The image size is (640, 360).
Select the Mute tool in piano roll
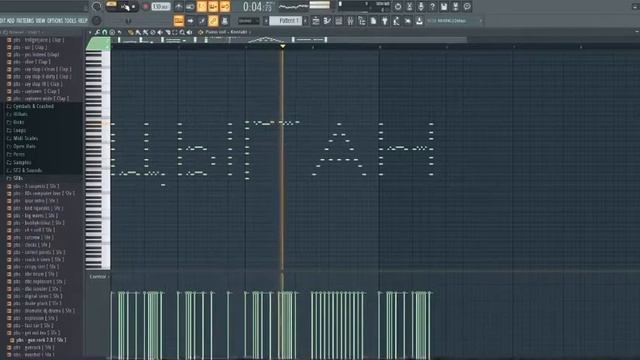click(x=153, y=32)
